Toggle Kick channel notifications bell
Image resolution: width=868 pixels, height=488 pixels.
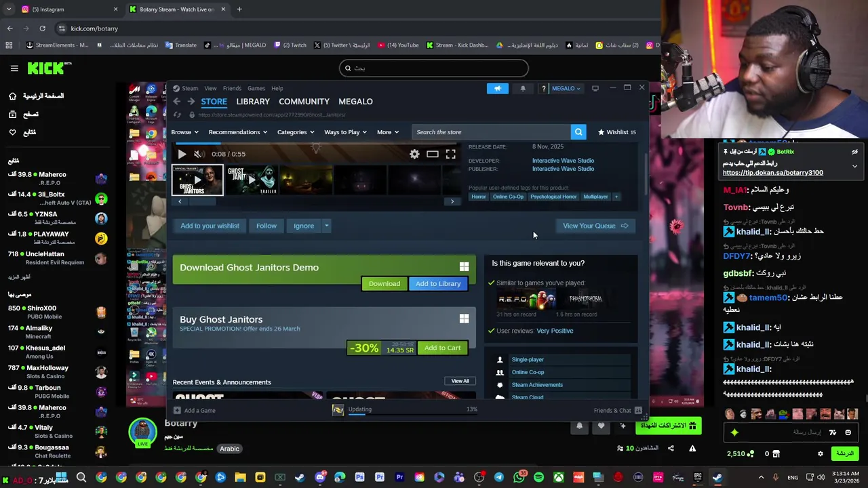click(x=579, y=426)
